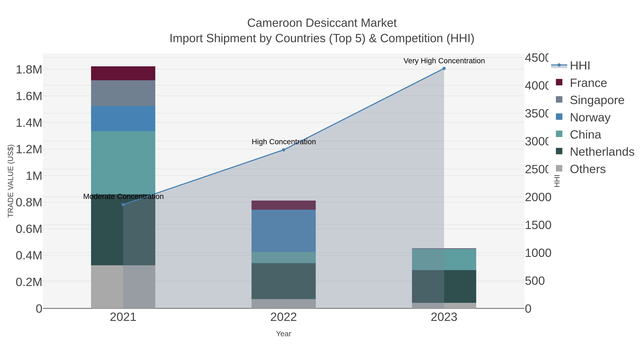Click the Norway legend color swatch
644x362 pixels.
tap(559, 117)
